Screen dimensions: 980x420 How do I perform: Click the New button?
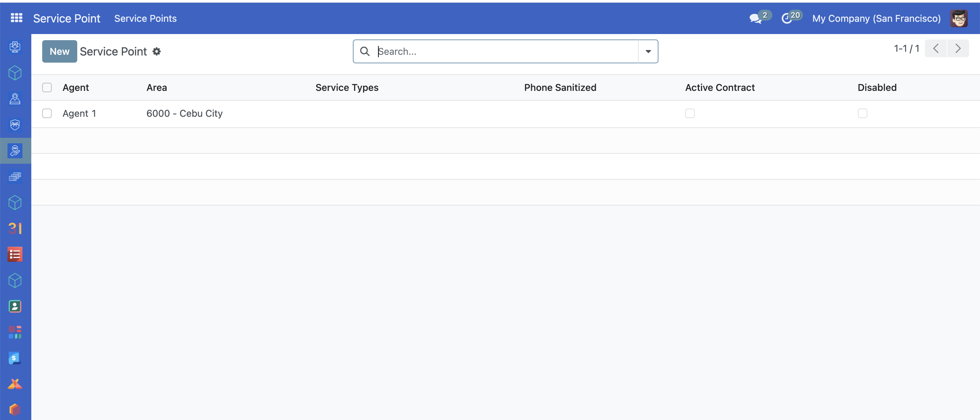[x=59, y=51]
